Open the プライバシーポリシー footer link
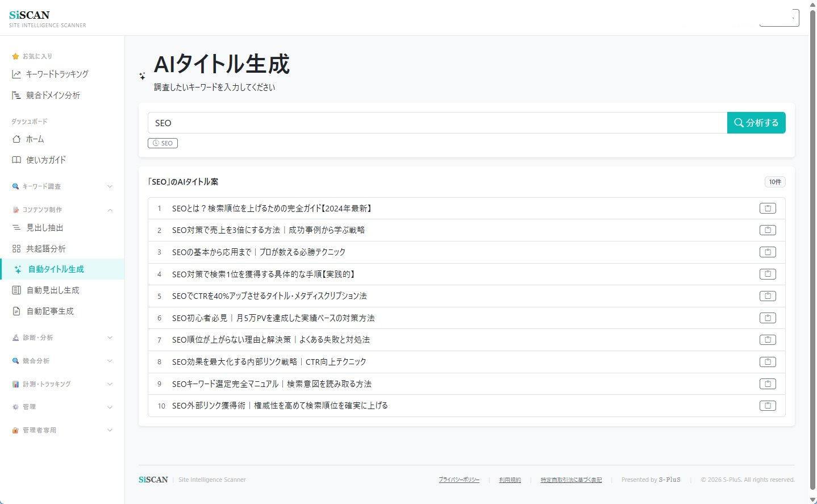Image resolution: width=817 pixels, height=504 pixels. pyautogui.click(x=459, y=480)
